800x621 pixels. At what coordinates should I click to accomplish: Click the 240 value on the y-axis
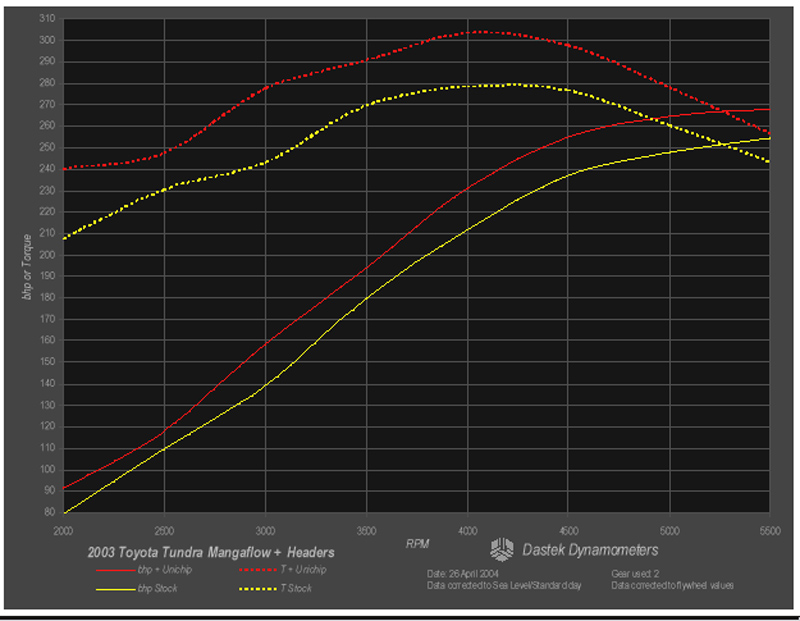click(47, 169)
